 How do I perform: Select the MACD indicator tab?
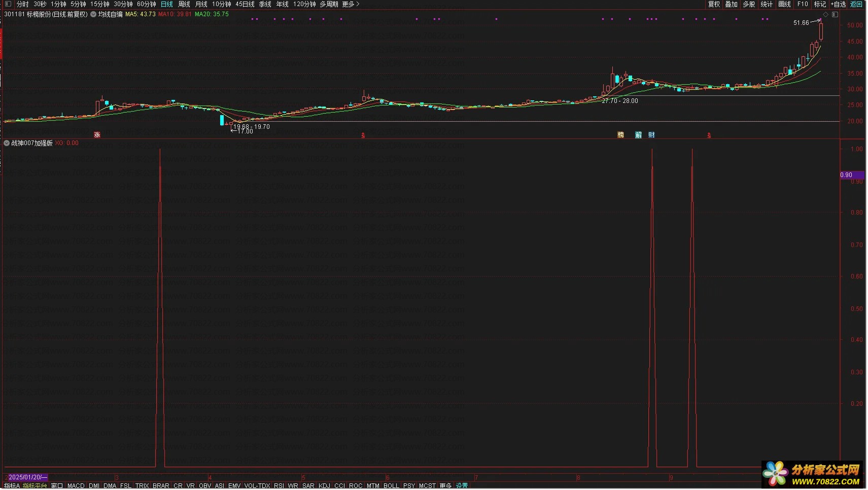[x=76, y=486]
